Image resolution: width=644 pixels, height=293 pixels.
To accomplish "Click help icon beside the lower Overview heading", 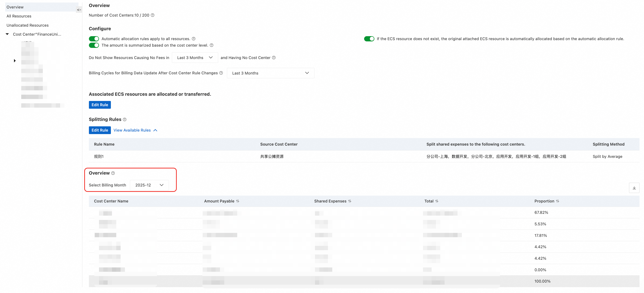I will (x=113, y=173).
